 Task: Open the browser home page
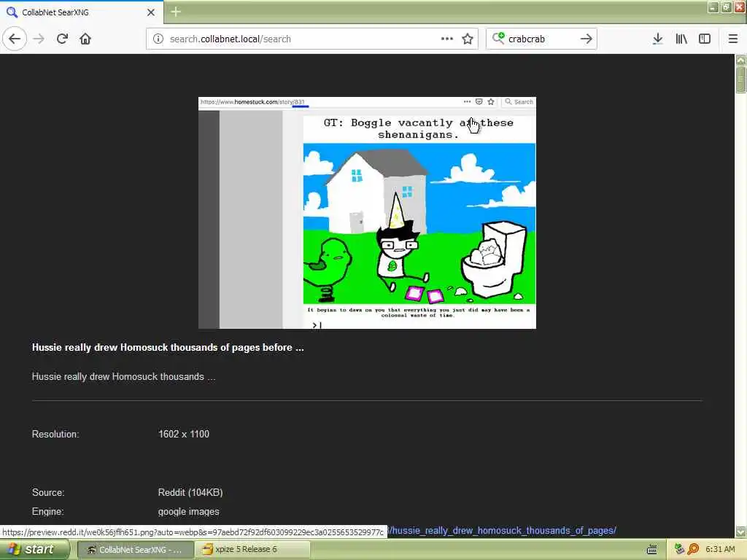(85, 39)
